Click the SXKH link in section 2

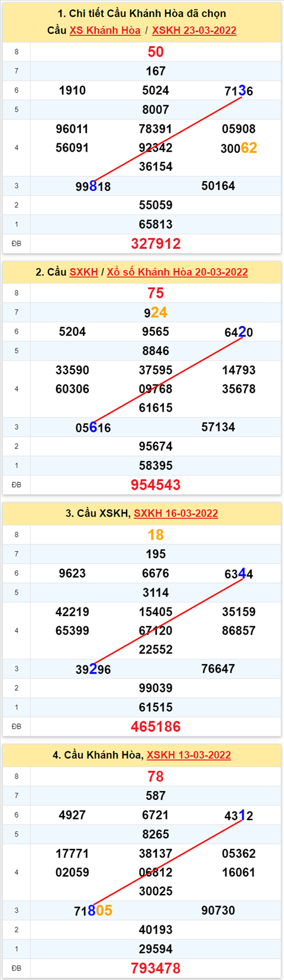(83, 272)
